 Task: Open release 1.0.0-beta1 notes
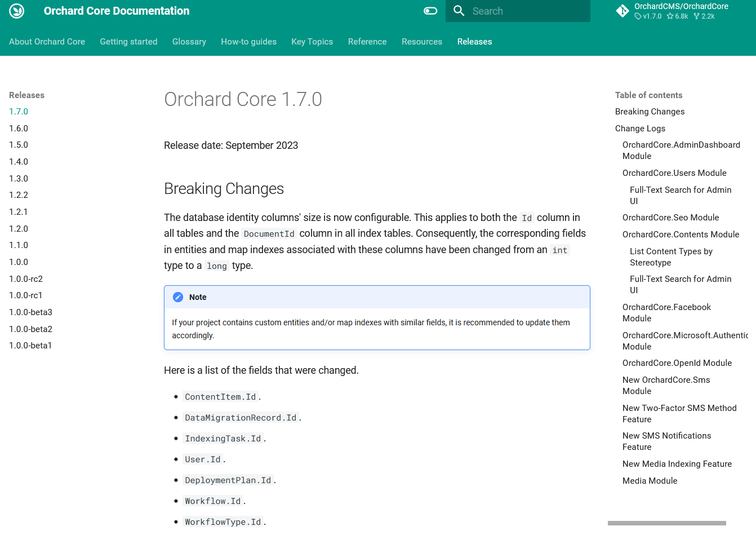pos(30,346)
